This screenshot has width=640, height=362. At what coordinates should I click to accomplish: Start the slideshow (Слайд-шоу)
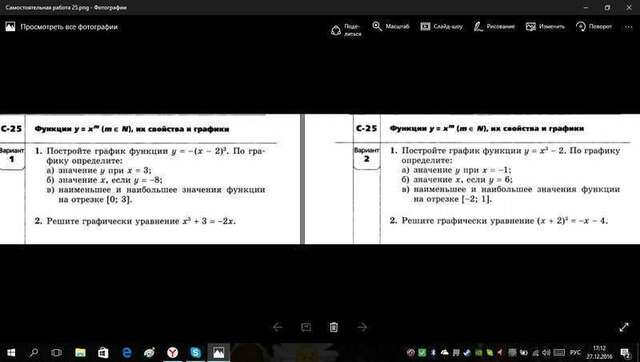pyautogui.click(x=442, y=27)
